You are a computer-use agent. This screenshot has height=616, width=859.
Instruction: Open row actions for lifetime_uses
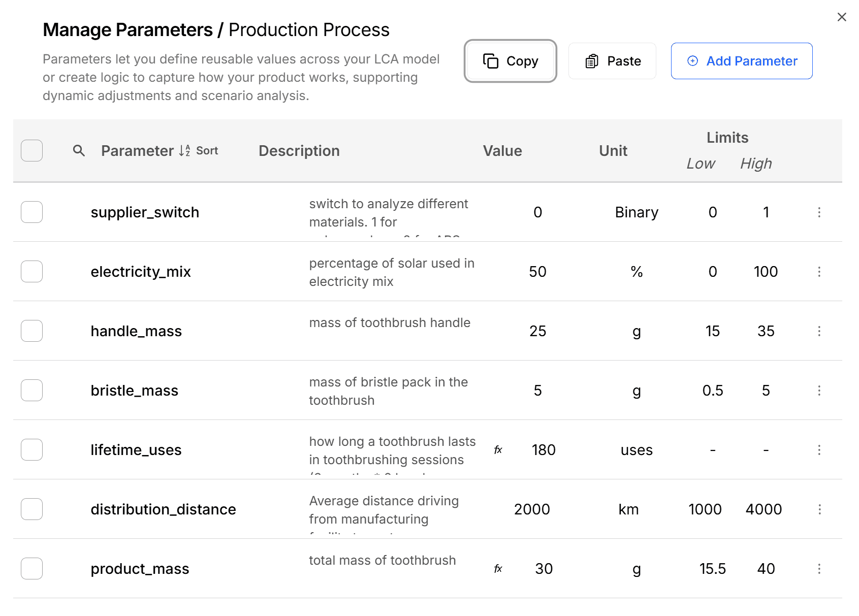819,450
